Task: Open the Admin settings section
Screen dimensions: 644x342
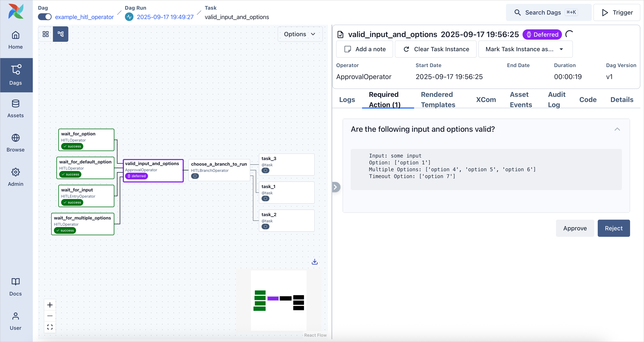Action: click(x=15, y=177)
